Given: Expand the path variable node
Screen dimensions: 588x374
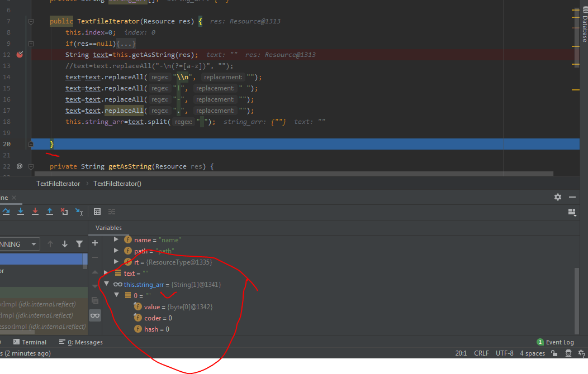Looking at the screenshot, I should 116,251.
